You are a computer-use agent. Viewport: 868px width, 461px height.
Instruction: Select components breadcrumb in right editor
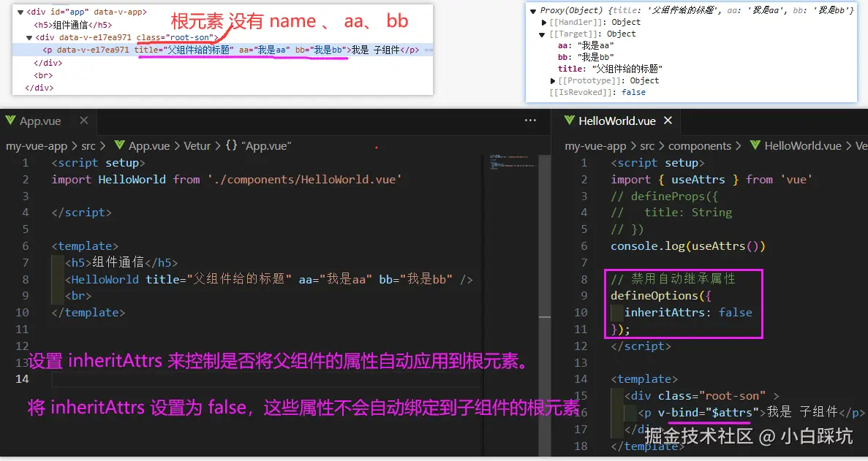(x=700, y=146)
